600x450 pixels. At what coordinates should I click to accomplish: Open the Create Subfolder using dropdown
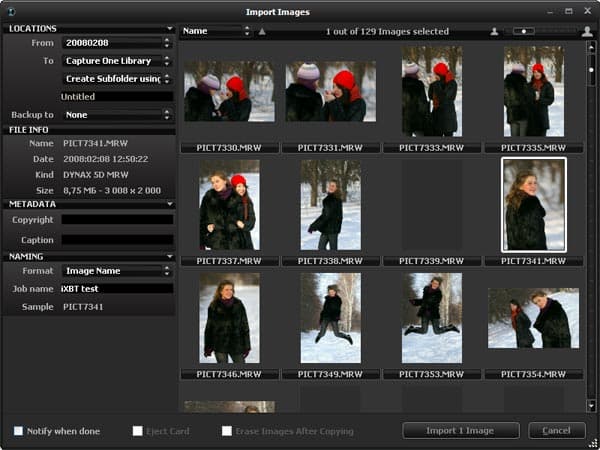[117, 79]
